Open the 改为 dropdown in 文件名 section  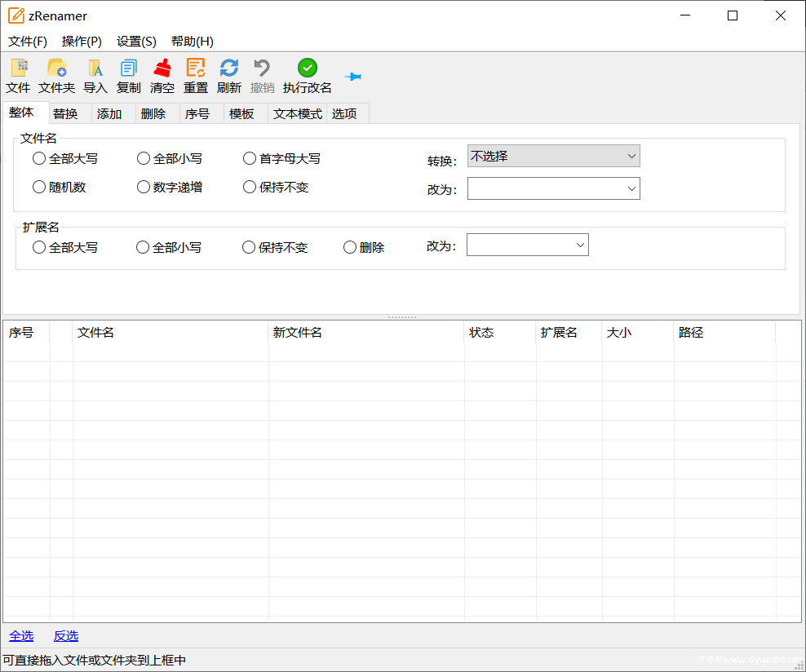click(553, 188)
